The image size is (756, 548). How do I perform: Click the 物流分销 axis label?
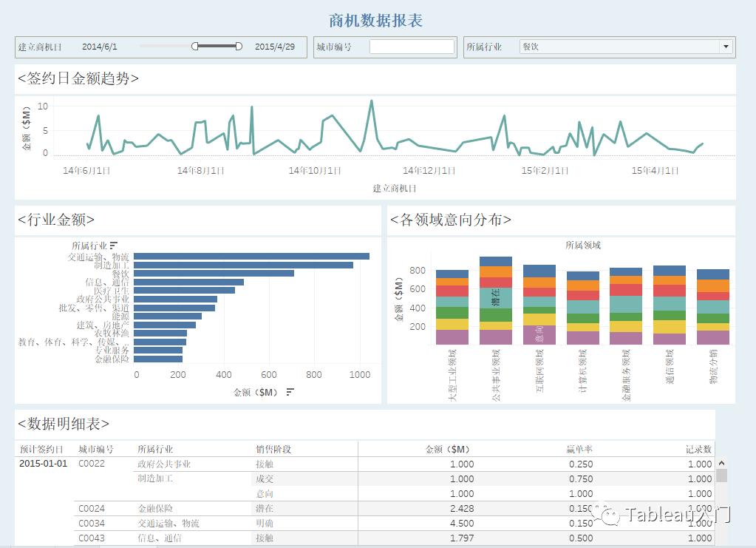pos(713,366)
